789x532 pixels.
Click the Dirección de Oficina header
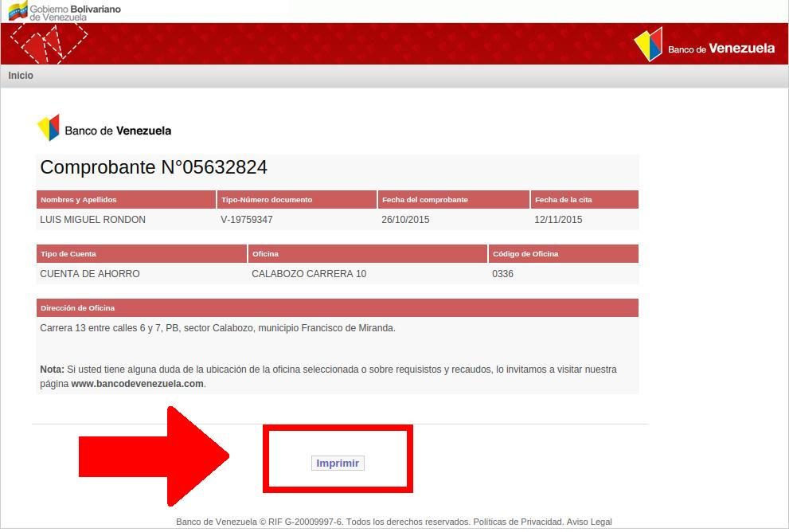pos(338,308)
